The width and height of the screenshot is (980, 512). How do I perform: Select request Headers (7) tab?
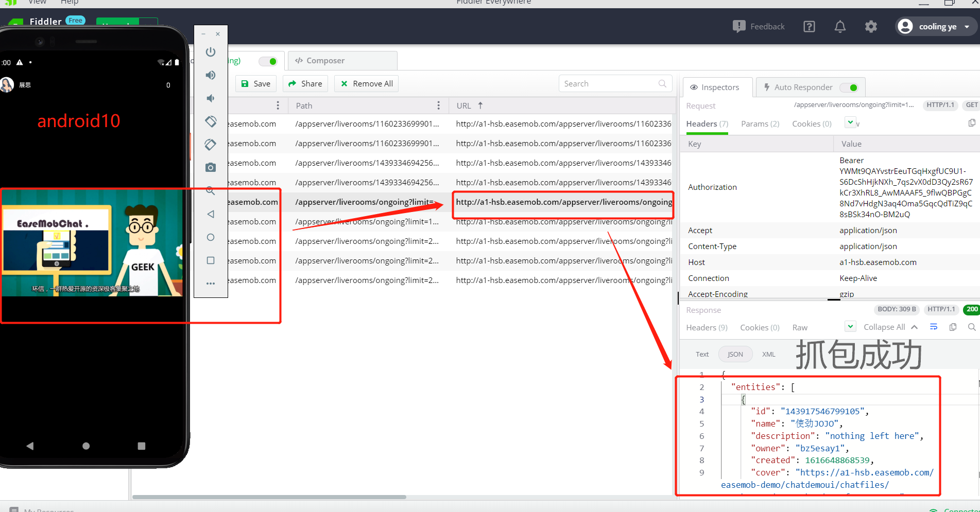click(x=707, y=124)
